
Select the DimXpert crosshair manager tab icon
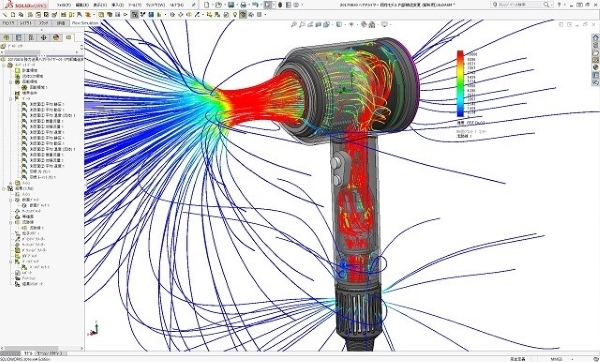[x=43, y=38]
